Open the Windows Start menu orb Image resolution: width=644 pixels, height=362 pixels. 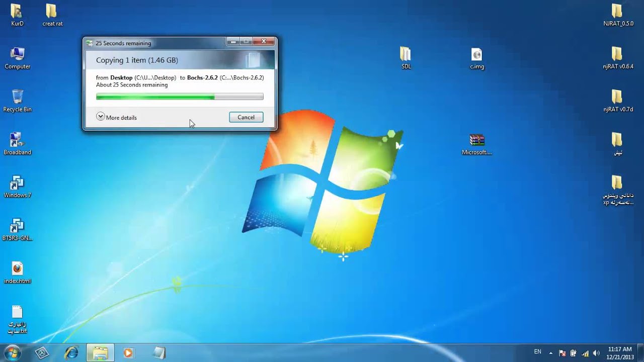(x=12, y=353)
